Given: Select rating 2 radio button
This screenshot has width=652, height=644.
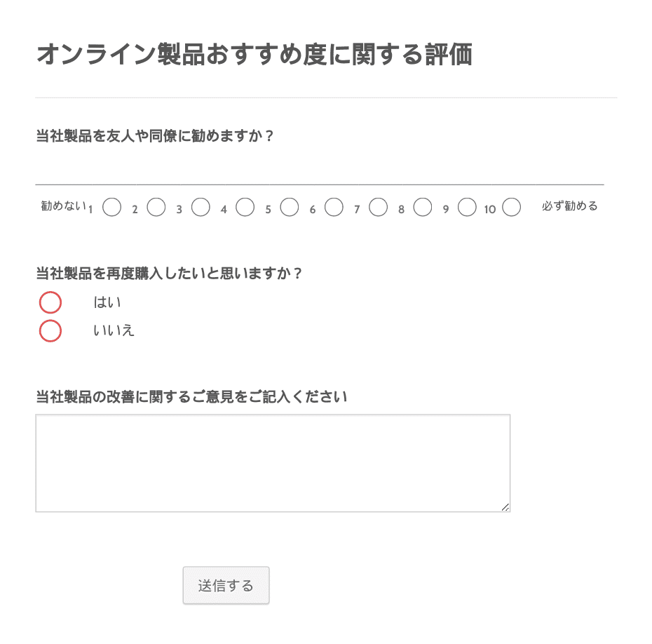Looking at the screenshot, I should pyautogui.click(x=156, y=207).
